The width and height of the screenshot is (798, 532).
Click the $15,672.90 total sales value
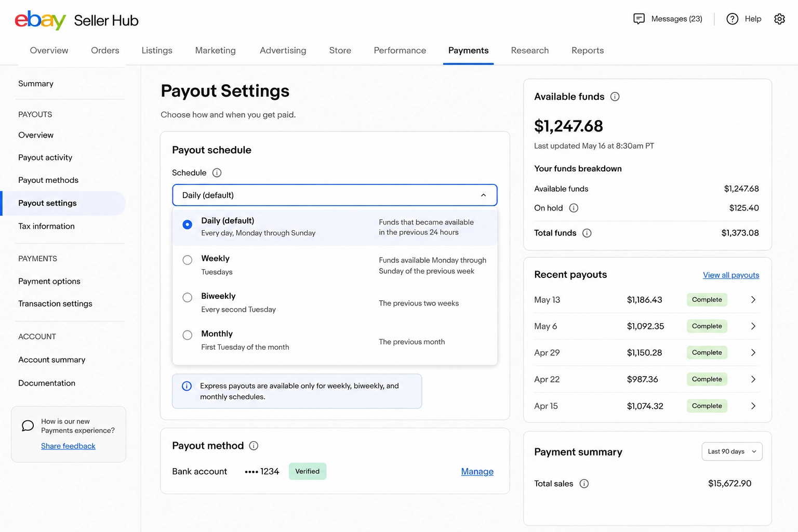pos(730,484)
